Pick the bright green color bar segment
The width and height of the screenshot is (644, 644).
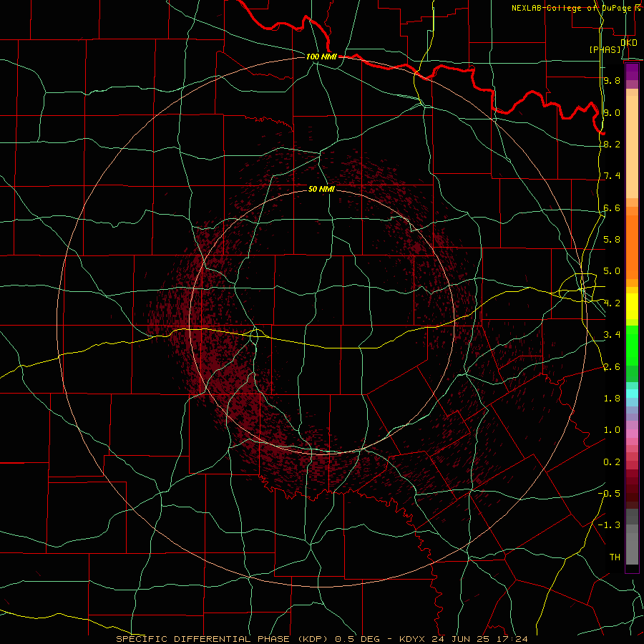tap(632, 344)
